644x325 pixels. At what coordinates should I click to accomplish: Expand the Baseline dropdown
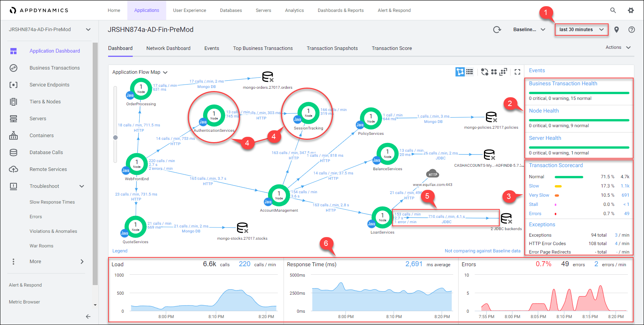pyautogui.click(x=529, y=30)
